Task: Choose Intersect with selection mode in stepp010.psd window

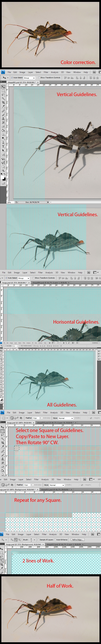Action: pos(21,418)
